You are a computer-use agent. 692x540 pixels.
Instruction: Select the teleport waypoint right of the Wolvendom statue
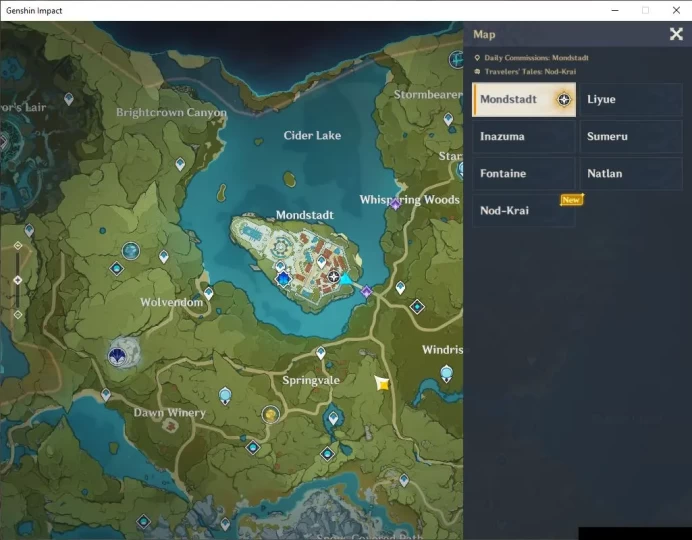(164, 256)
